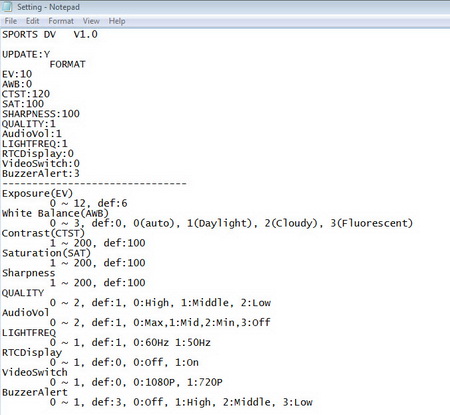Click the 'Setting - Notepad' window title
Screen dimensions: 450x415
[x=48, y=7]
